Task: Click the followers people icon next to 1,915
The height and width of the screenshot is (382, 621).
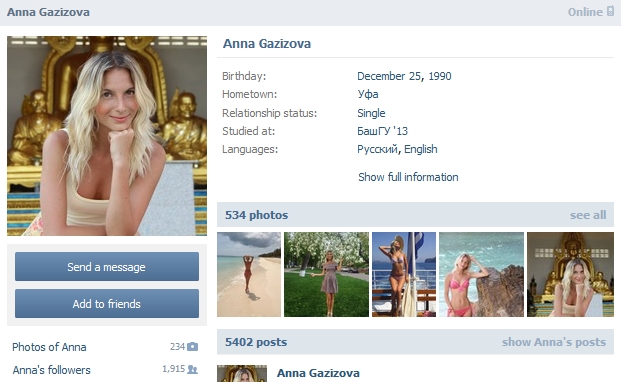Action: point(192,369)
